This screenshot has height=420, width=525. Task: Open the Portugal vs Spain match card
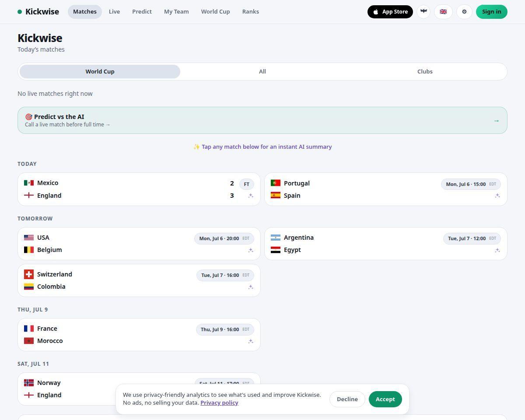pyautogui.click(x=386, y=189)
